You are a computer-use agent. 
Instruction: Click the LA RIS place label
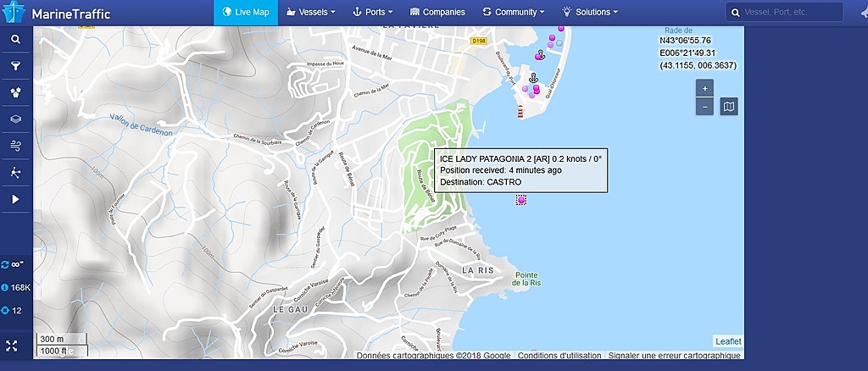[477, 270]
